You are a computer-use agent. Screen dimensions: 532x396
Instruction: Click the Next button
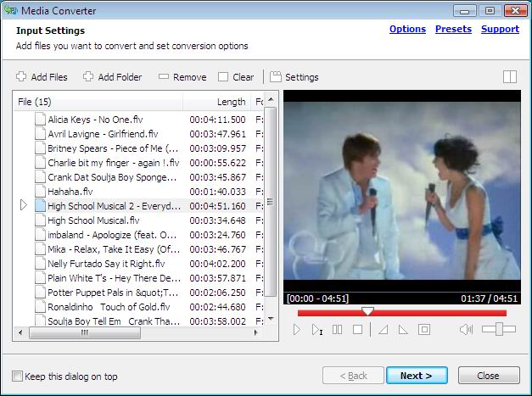point(417,376)
